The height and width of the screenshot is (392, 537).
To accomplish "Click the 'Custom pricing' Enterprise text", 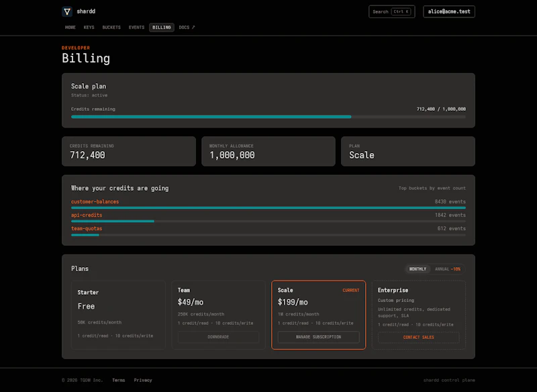I will click(x=396, y=300).
